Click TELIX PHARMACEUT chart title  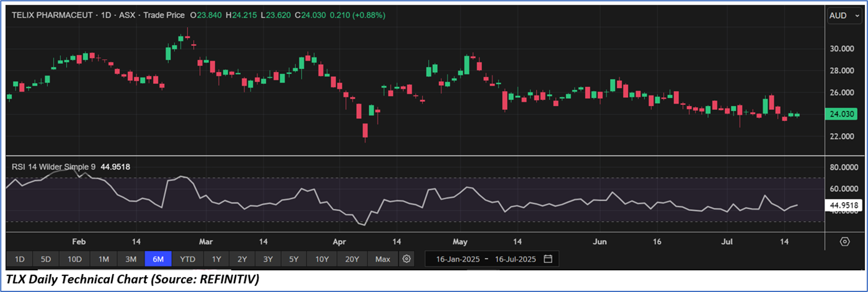(53, 15)
